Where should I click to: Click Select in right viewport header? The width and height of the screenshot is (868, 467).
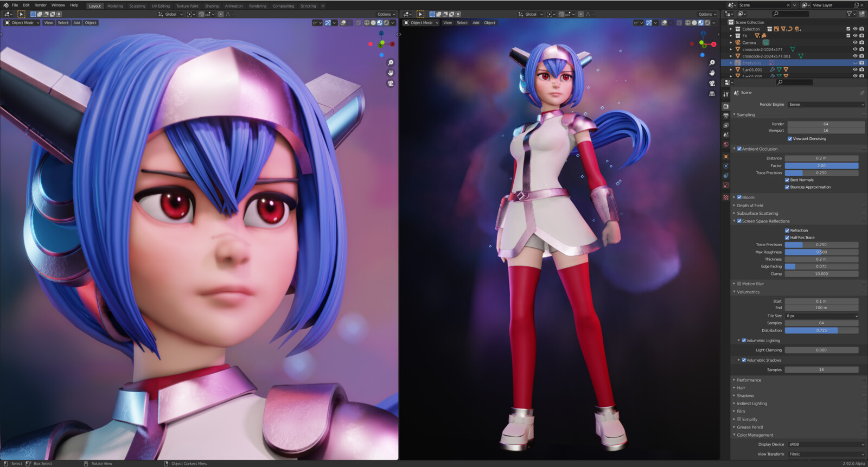(462, 23)
